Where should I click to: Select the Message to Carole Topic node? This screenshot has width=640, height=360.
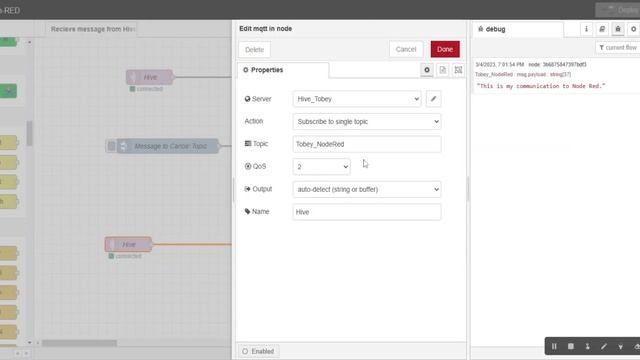168,146
